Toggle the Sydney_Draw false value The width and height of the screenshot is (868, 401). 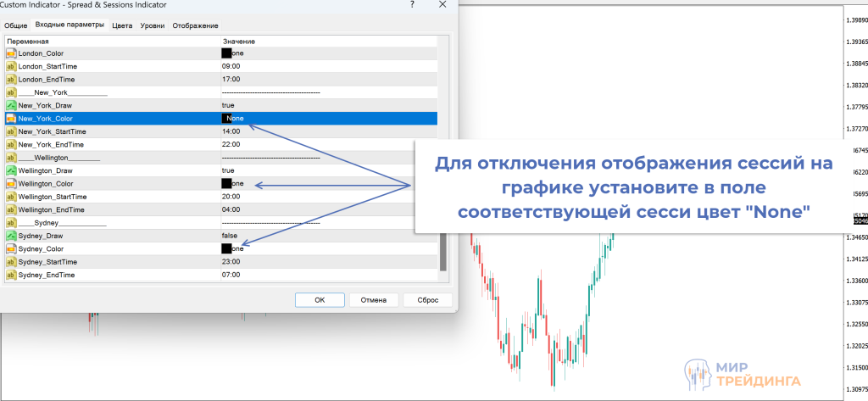click(229, 236)
